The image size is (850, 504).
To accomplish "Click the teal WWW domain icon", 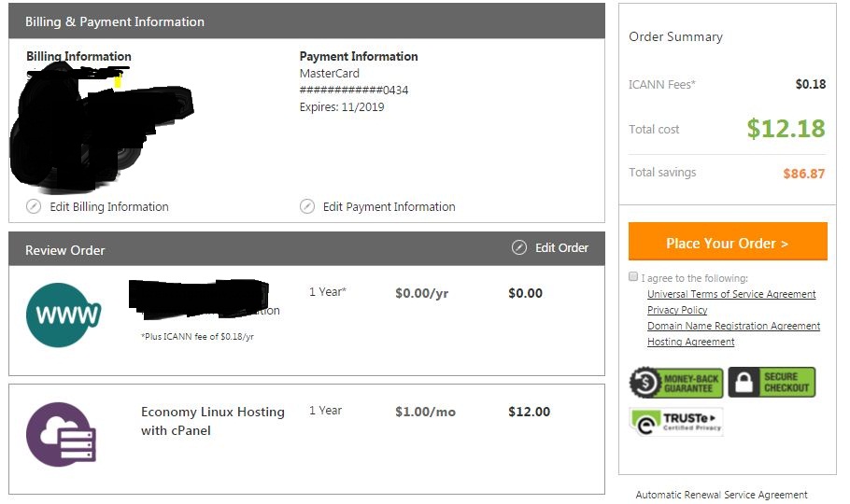I will pyautogui.click(x=64, y=315).
